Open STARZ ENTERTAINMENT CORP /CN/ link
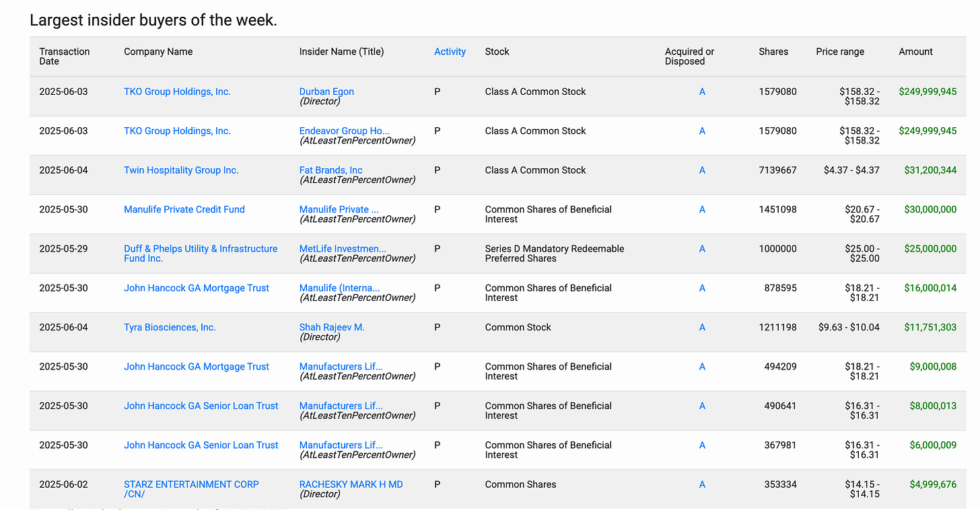The width and height of the screenshot is (980, 510). (x=191, y=489)
